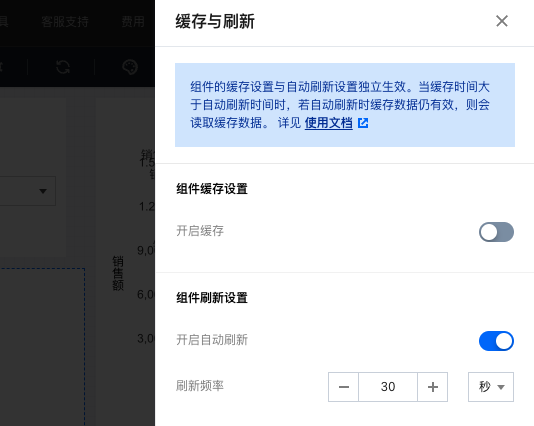Image resolution: width=534 pixels, height=426 pixels.
Task: Click the refresh icon in dimmed toolbar
Action: (63, 67)
